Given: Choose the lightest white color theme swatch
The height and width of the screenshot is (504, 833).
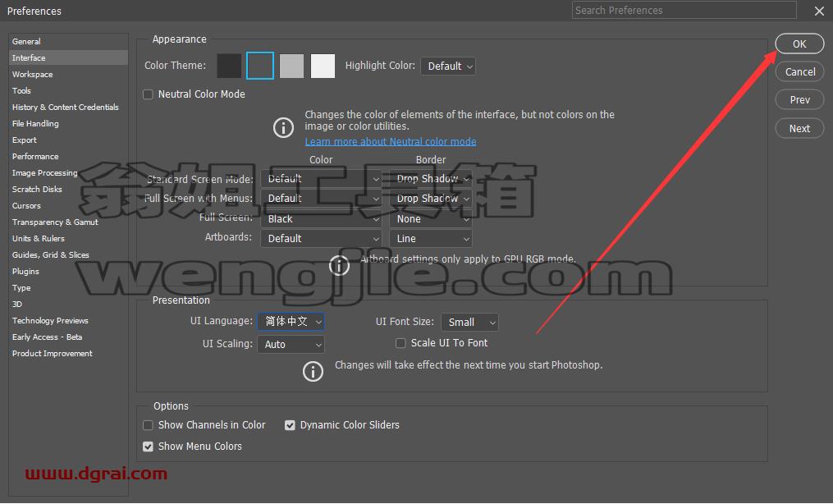Looking at the screenshot, I should (323, 66).
